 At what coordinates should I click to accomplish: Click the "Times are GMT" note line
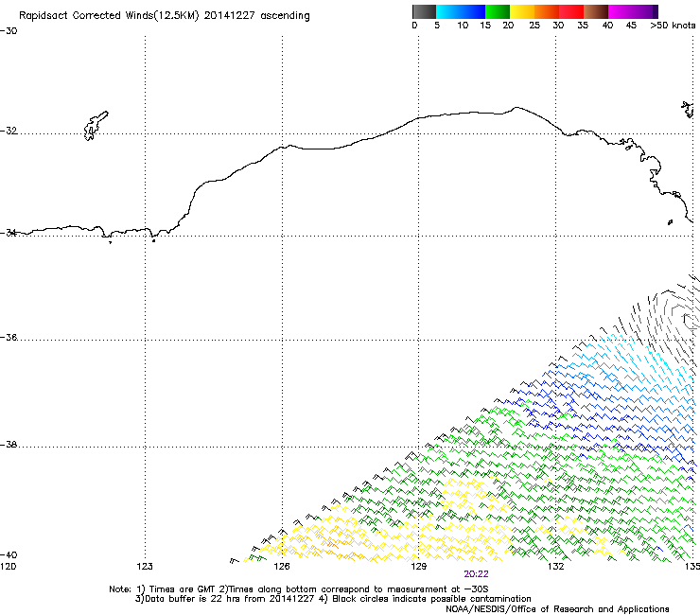299,589
